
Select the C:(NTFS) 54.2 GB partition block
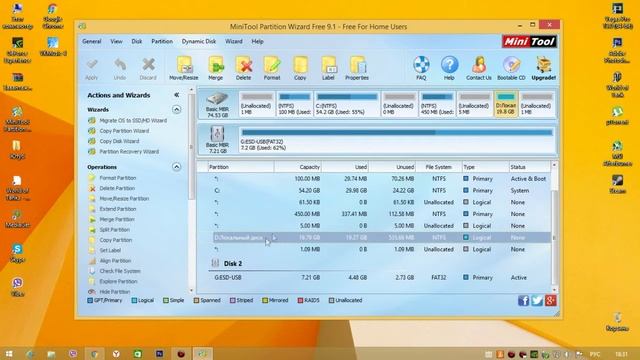pos(347,104)
